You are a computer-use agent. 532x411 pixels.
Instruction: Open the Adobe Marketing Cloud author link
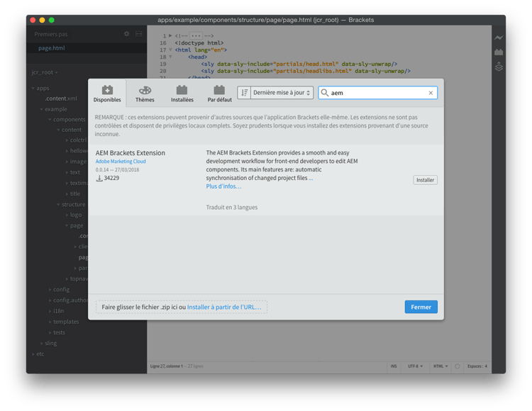121,162
